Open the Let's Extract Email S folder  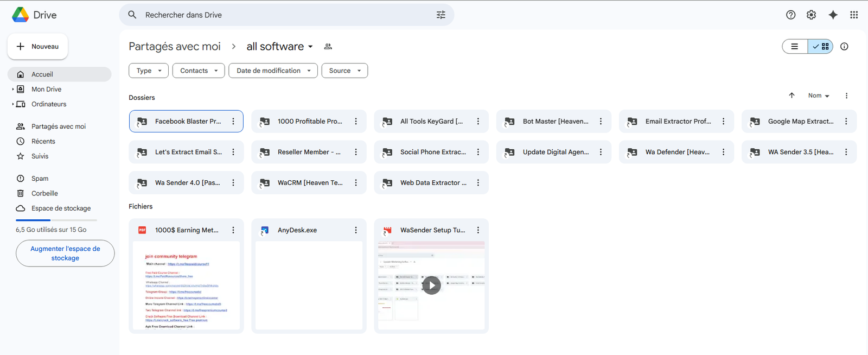[x=186, y=152]
